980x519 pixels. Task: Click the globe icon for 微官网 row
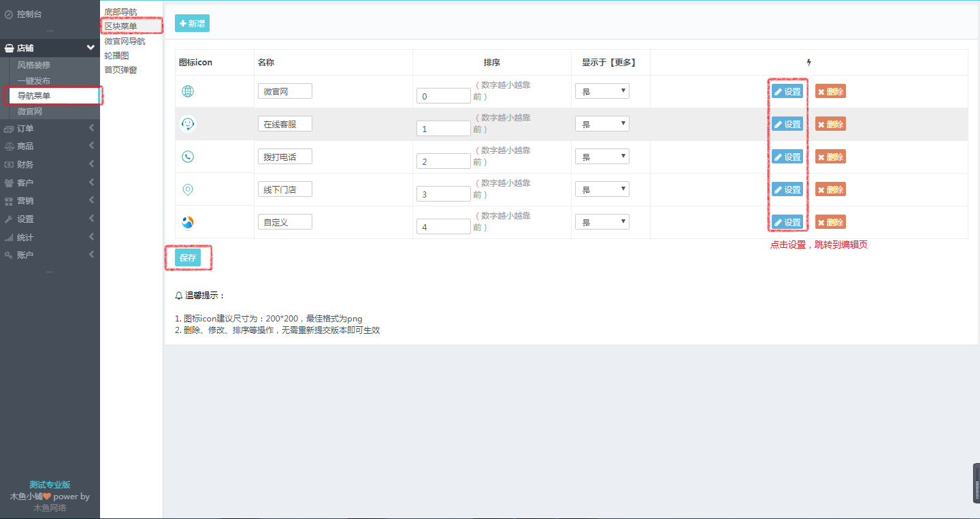click(x=188, y=91)
